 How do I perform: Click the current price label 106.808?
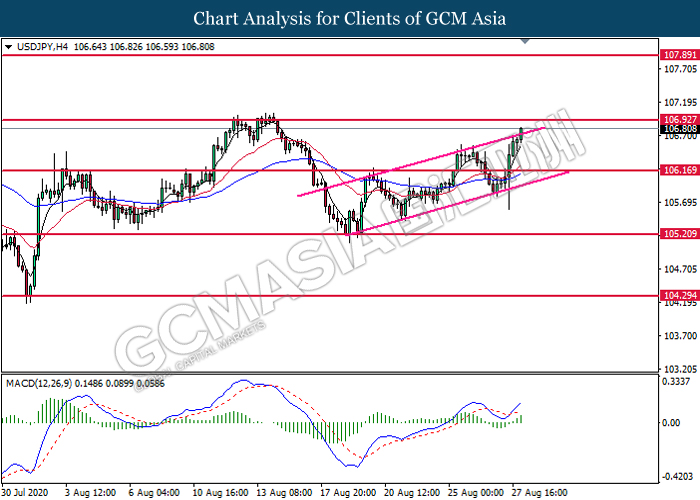tap(679, 129)
